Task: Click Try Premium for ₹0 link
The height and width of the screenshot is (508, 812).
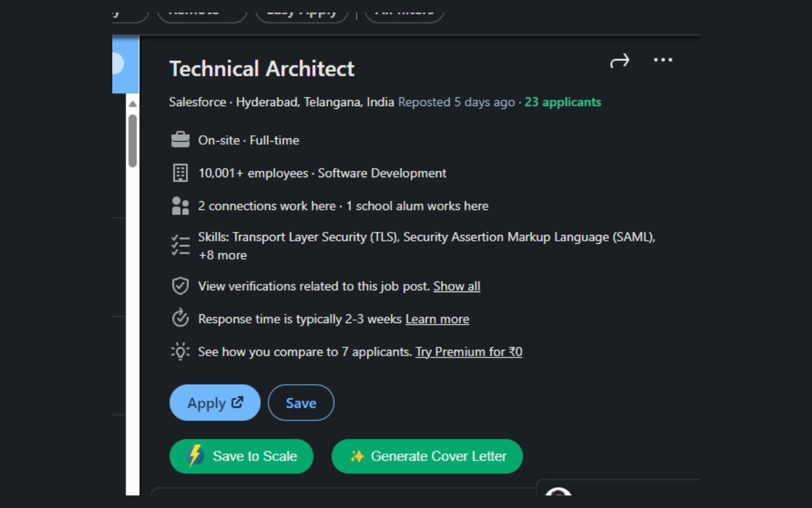Action: 469,352
